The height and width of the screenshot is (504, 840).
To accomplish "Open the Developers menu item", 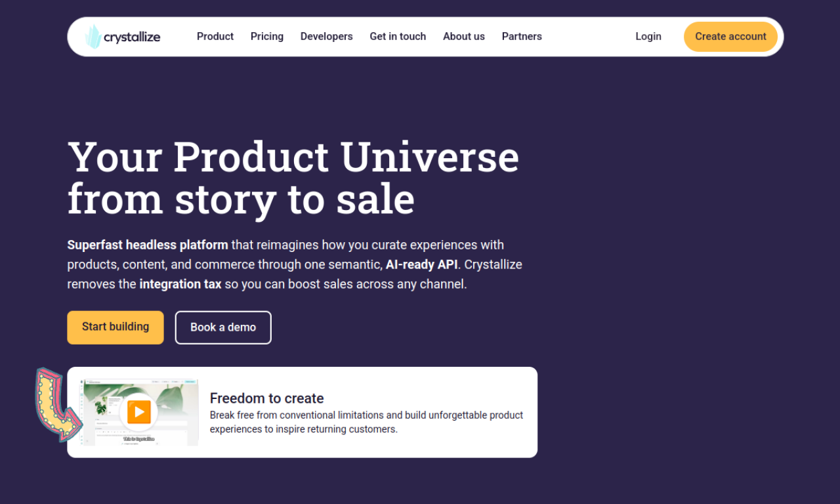I will tap(326, 37).
